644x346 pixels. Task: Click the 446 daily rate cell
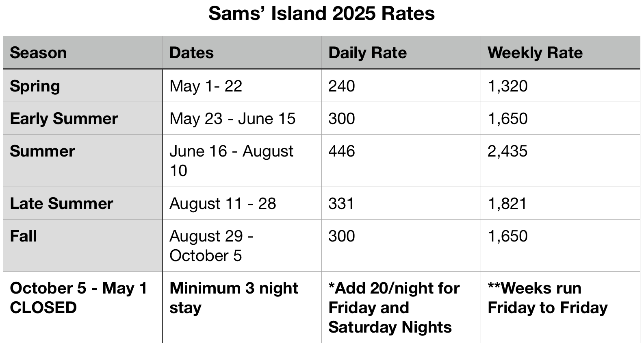tap(401, 161)
